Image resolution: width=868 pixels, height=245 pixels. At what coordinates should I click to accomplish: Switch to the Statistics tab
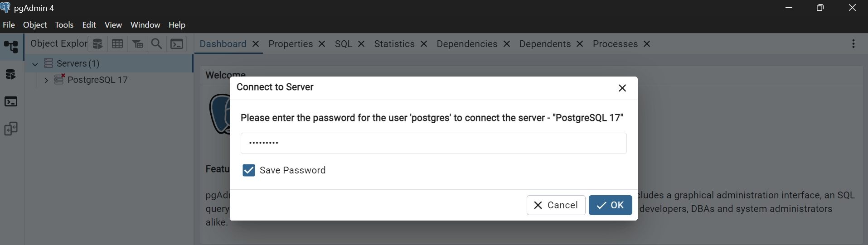point(394,44)
